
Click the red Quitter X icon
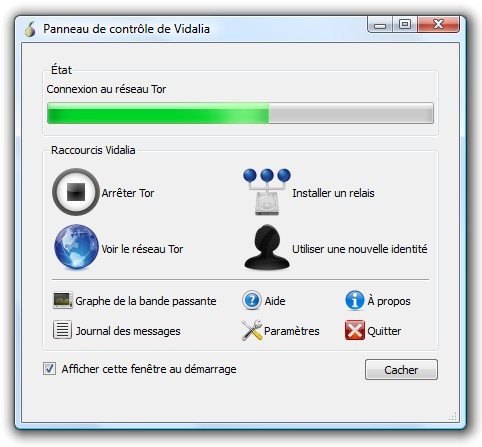(x=355, y=330)
